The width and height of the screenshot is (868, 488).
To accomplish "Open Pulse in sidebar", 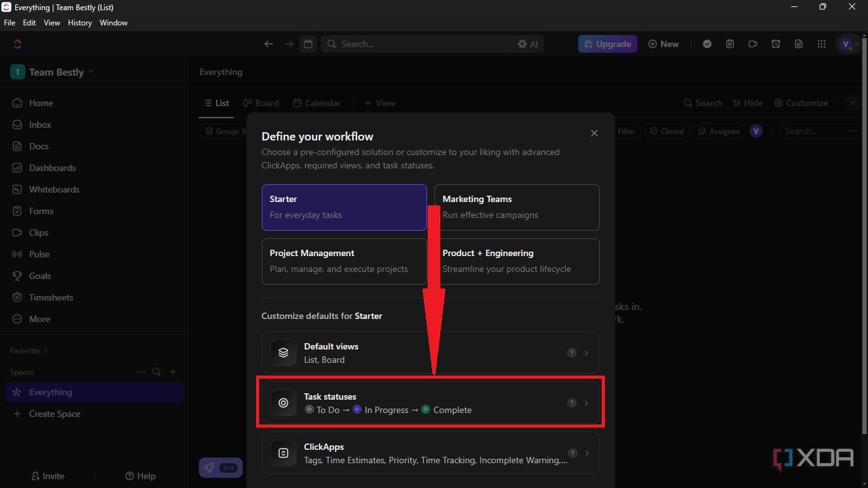I will coord(31,254).
